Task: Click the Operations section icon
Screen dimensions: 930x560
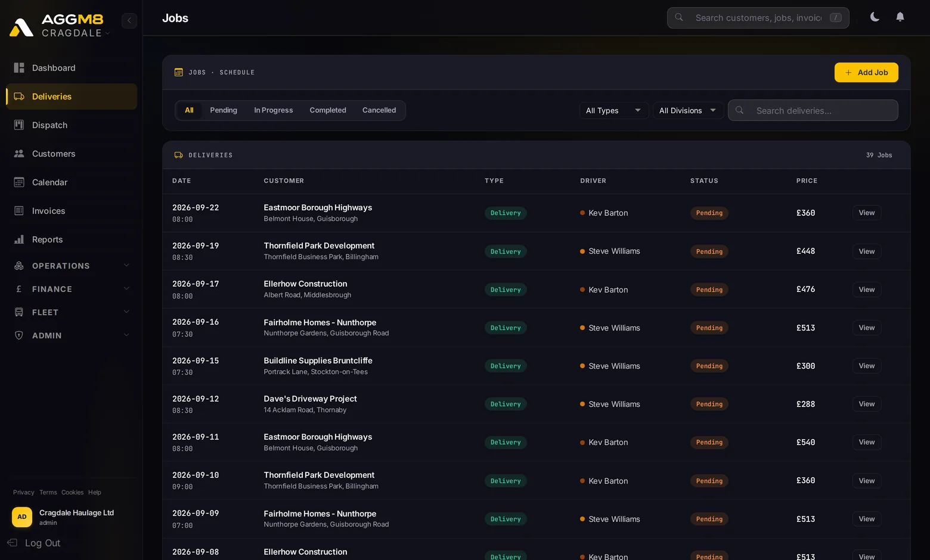Action: point(19,266)
